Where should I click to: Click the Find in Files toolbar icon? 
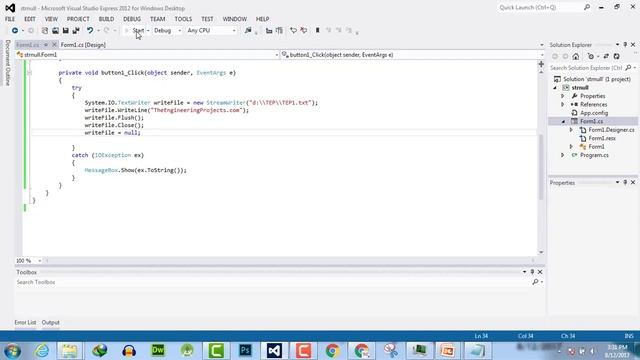(x=248, y=31)
